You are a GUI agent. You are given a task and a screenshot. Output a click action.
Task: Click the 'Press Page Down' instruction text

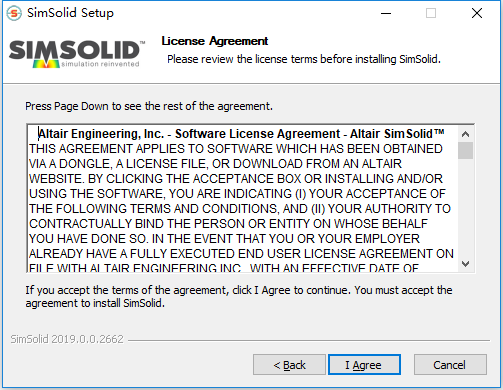tap(149, 106)
